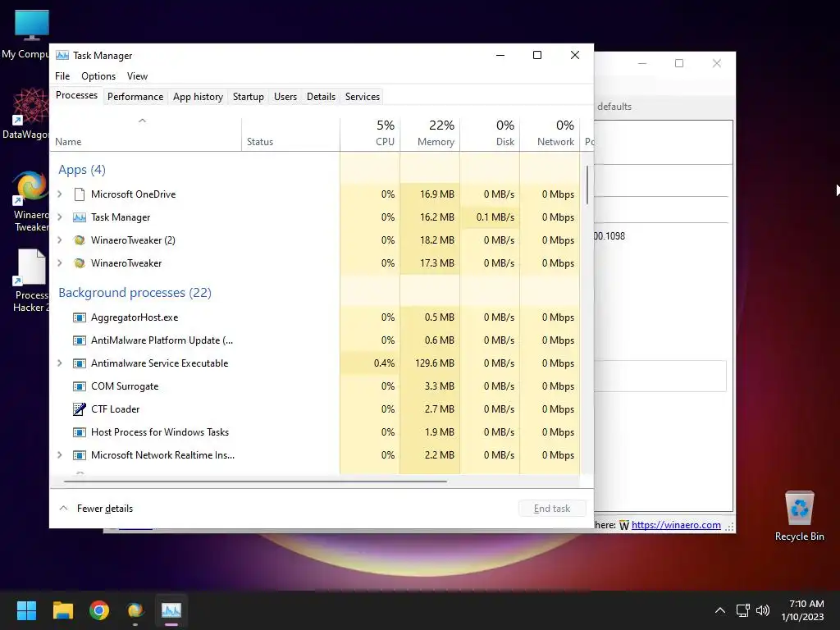The image size is (840, 630).
Task: Switch to the Users tab
Action: click(x=285, y=97)
